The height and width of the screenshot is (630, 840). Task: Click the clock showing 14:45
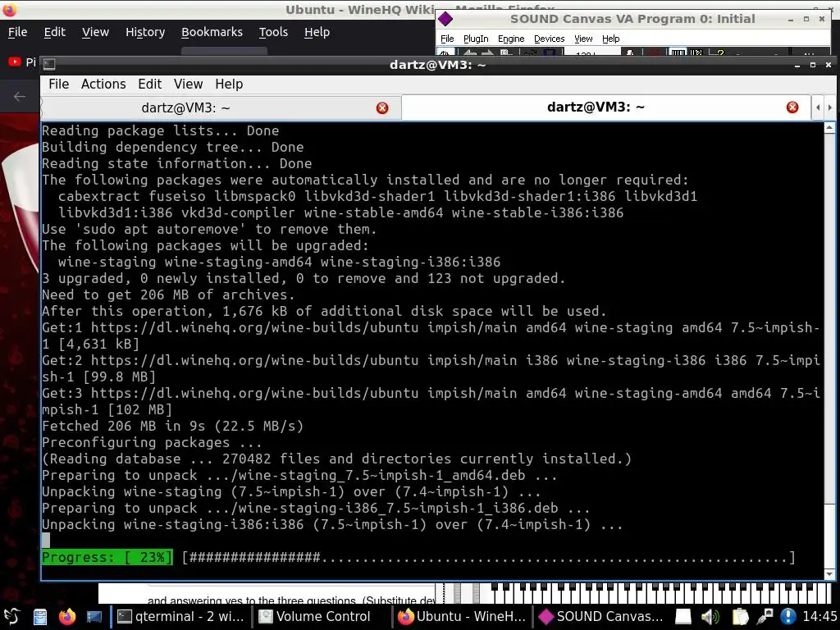(819, 617)
